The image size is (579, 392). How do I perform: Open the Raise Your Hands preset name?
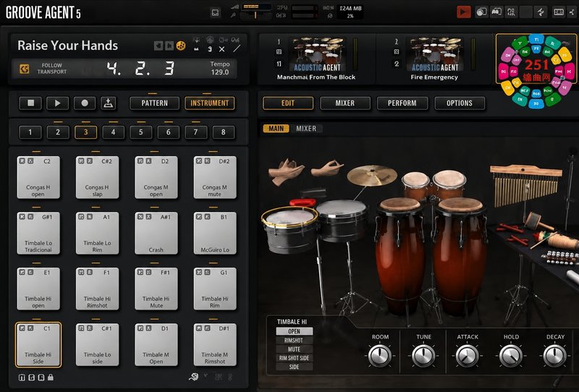67,46
